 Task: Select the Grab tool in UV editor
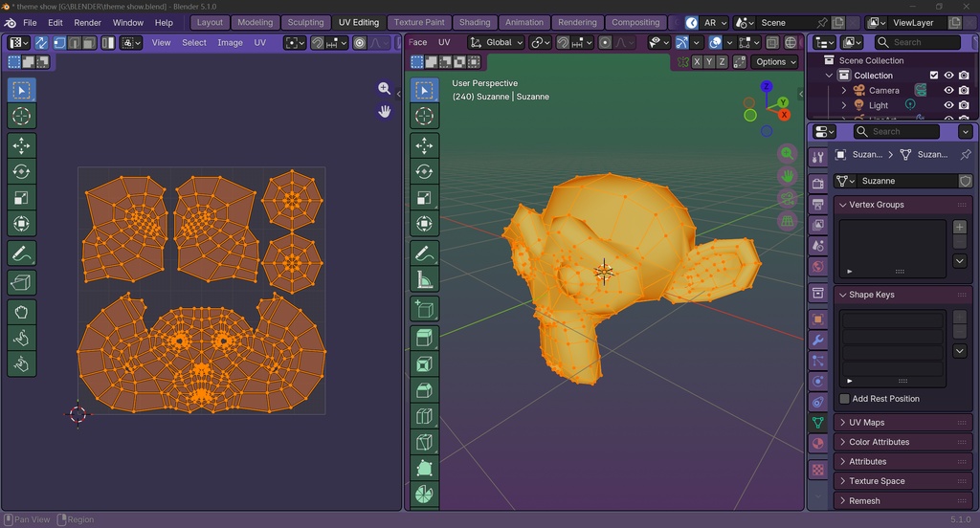21,312
